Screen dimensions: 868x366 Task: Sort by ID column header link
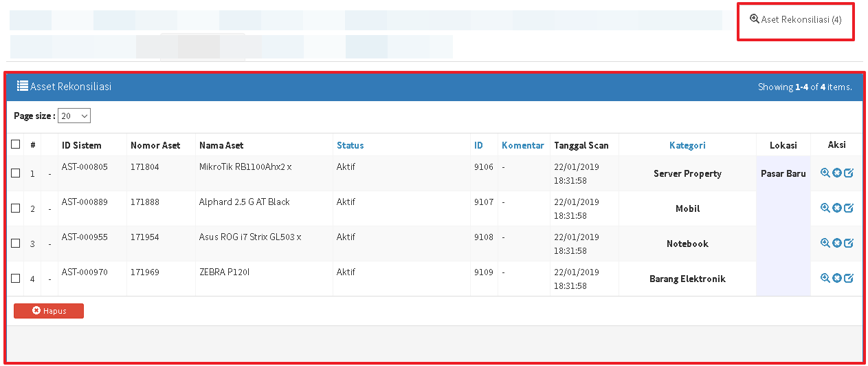click(478, 145)
